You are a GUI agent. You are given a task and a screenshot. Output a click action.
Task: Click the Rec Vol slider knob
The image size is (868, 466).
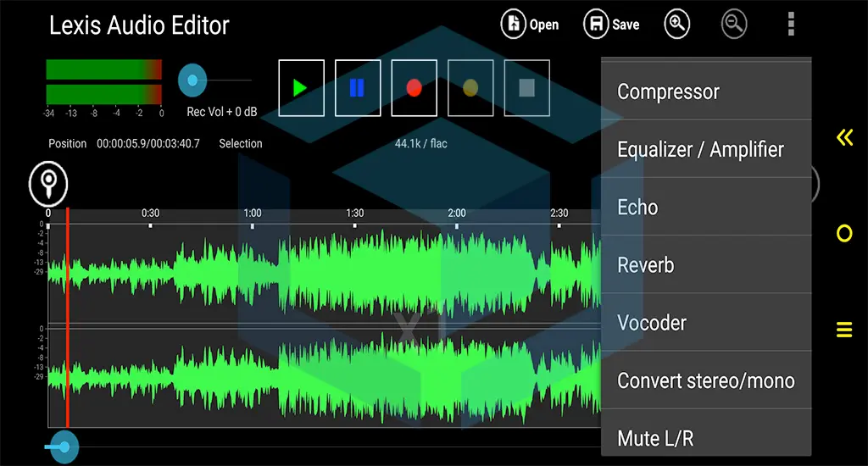click(x=192, y=80)
